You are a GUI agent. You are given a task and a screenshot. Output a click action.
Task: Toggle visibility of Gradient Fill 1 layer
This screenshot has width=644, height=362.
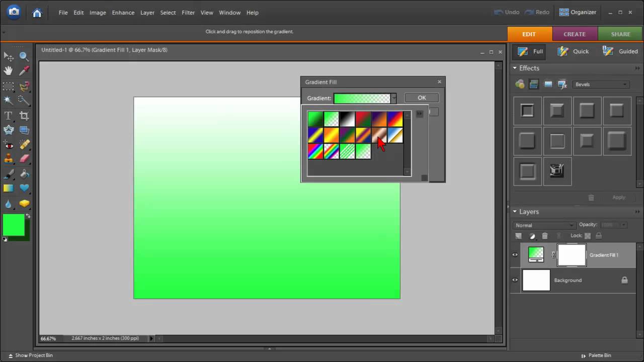tap(515, 255)
